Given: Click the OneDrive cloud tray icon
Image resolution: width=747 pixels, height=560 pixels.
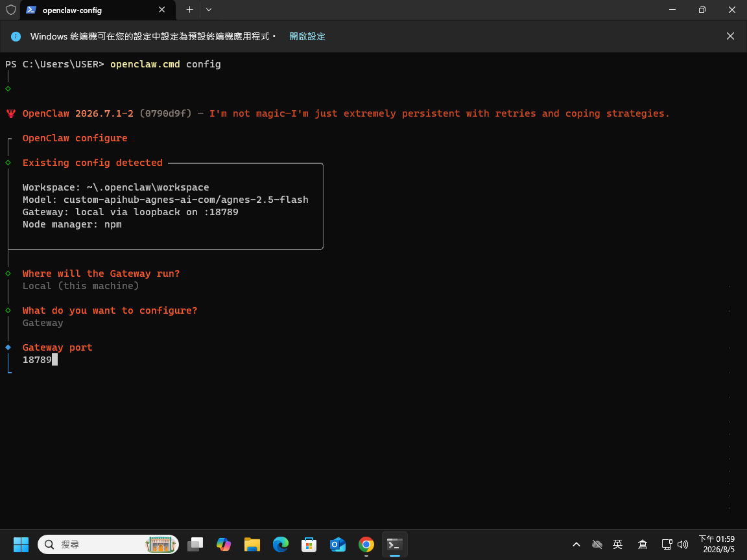Looking at the screenshot, I should click(x=597, y=544).
